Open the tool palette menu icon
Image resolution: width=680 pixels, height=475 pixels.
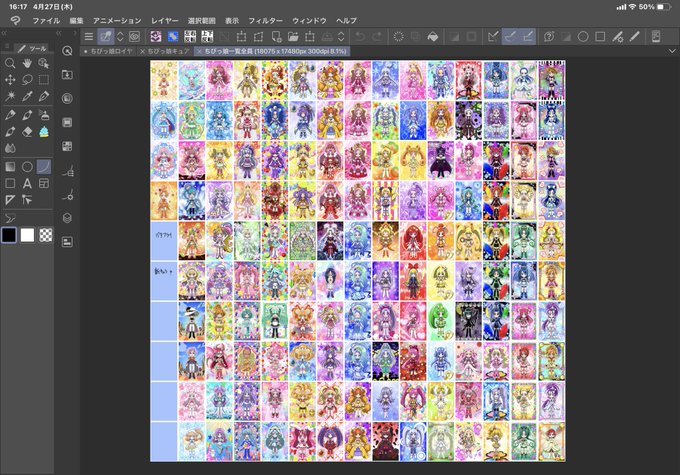click(7, 46)
